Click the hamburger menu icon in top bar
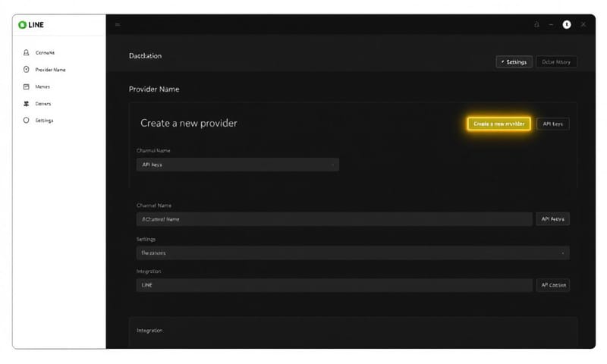 pos(118,25)
